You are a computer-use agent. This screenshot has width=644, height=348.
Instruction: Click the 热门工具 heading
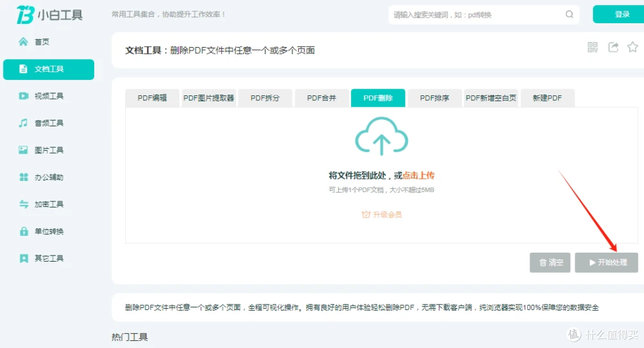(130, 337)
